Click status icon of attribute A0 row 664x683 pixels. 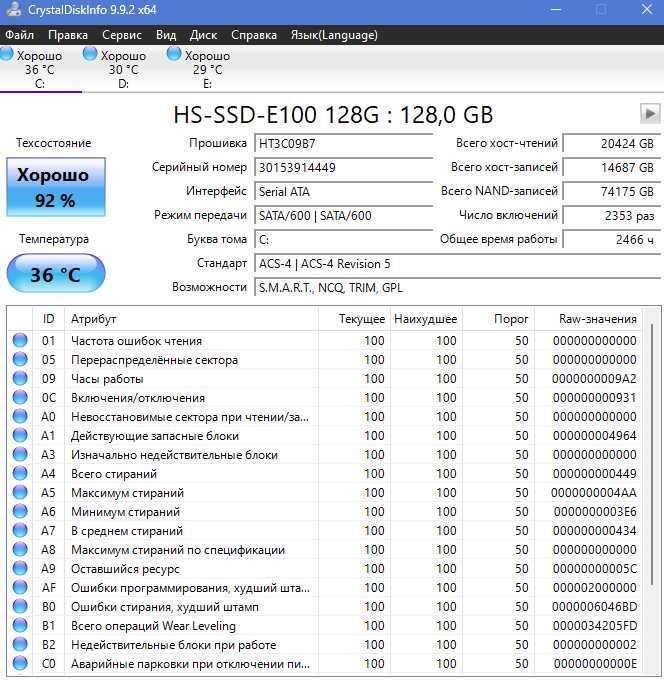[20, 417]
